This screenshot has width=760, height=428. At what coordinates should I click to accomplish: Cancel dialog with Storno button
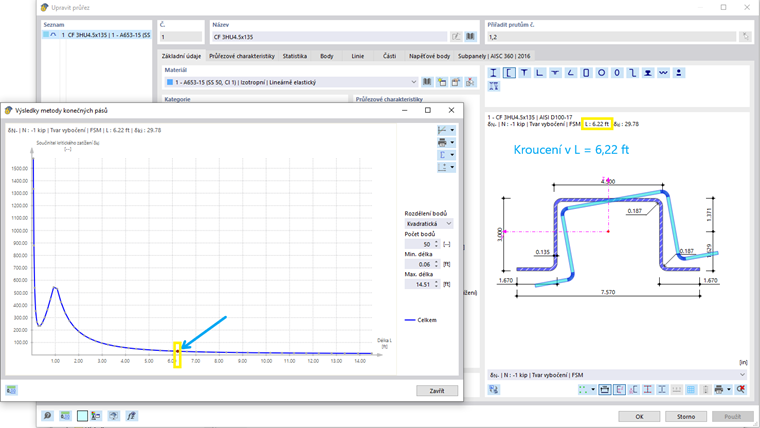pyautogui.click(x=686, y=416)
